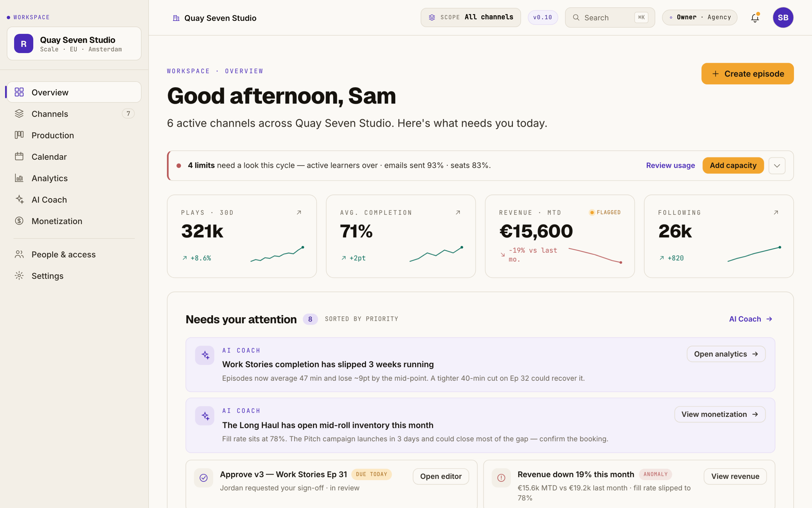The height and width of the screenshot is (508, 812).
Task: Click the AI Coach sparkle icon in sidebar
Action: pos(19,200)
